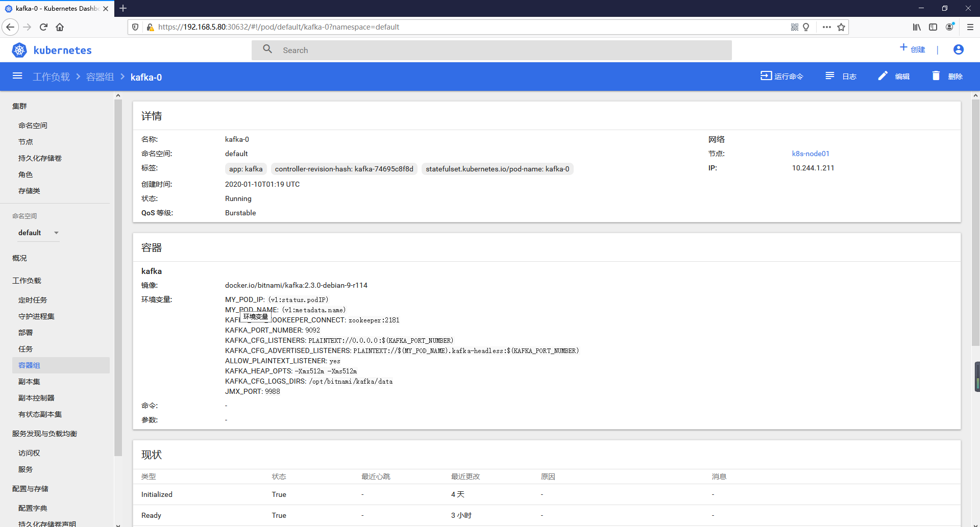Click the Kubernetes logo icon
Viewport: 980px width, 527px height.
pos(19,50)
